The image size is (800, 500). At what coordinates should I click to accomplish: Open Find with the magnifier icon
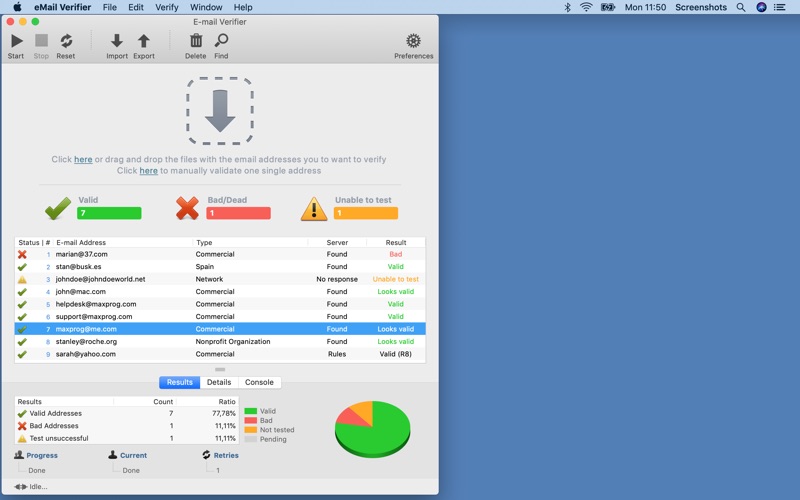click(221, 41)
